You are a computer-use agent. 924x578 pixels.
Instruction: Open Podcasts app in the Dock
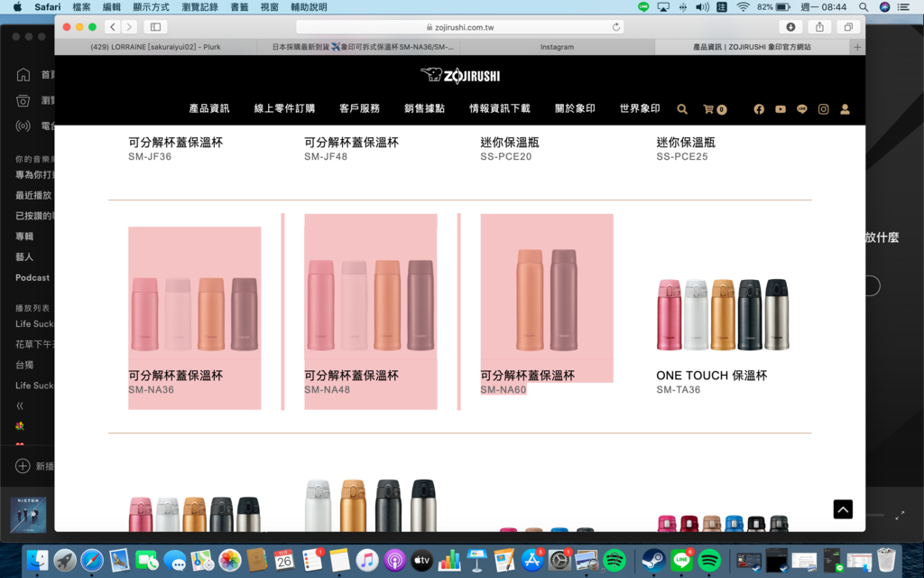[x=394, y=560]
